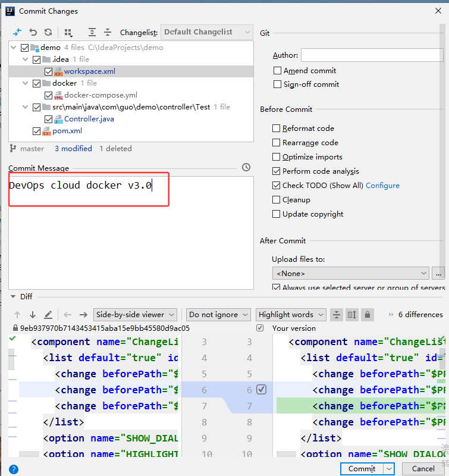Click the Rollback (undo) icon
The height and width of the screenshot is (476, 449).
[x=33, y=32]
